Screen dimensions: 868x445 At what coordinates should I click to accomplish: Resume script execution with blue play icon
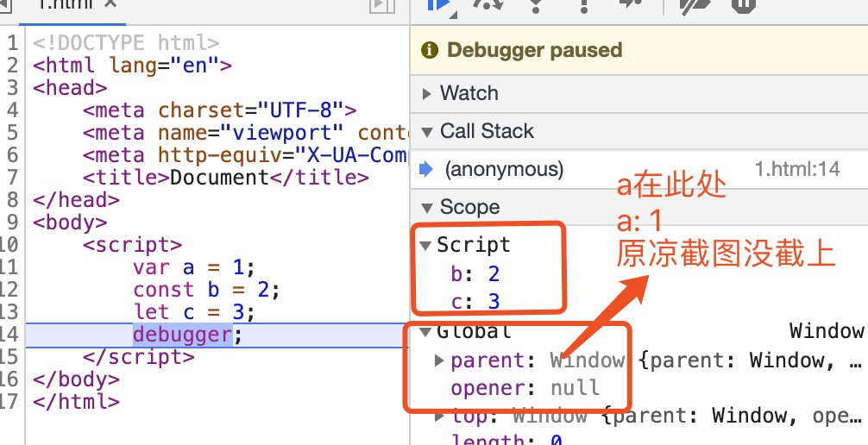point(439,5)
